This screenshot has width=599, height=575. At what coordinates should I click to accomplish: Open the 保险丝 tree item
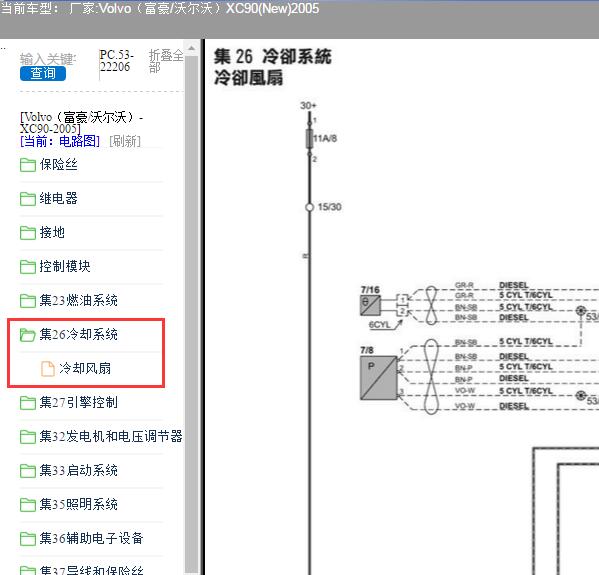tap(59, 165)
